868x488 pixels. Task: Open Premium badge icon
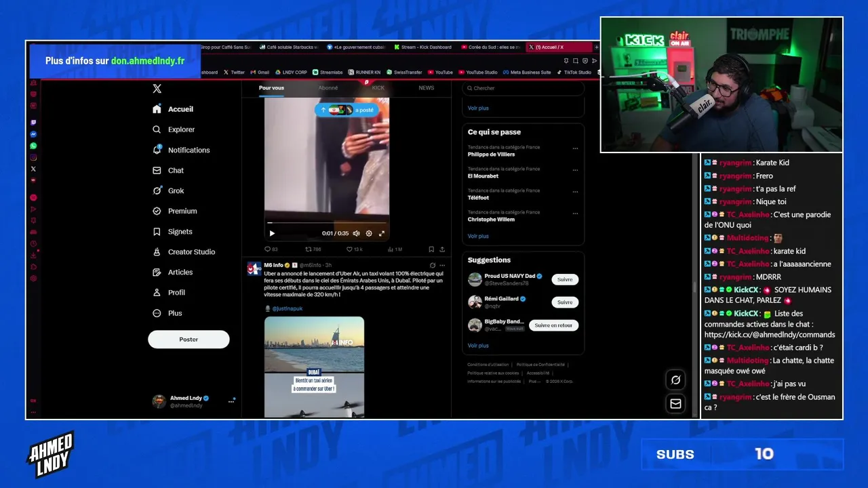157,211
